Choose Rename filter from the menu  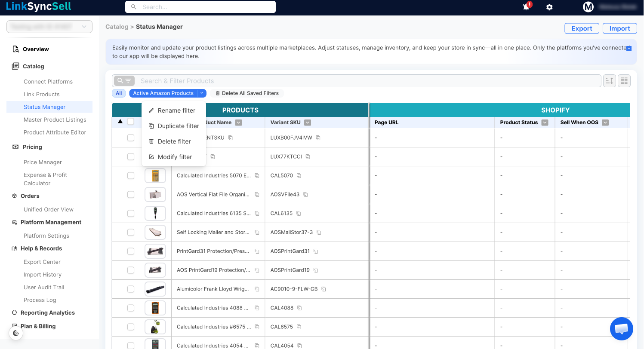pyautogui.click(x=174, y=110)
